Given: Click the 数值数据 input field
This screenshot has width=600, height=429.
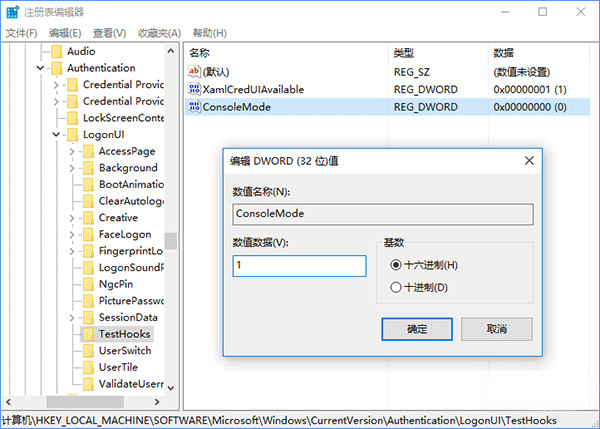Looking at the screenshot, I should (299, 266).
